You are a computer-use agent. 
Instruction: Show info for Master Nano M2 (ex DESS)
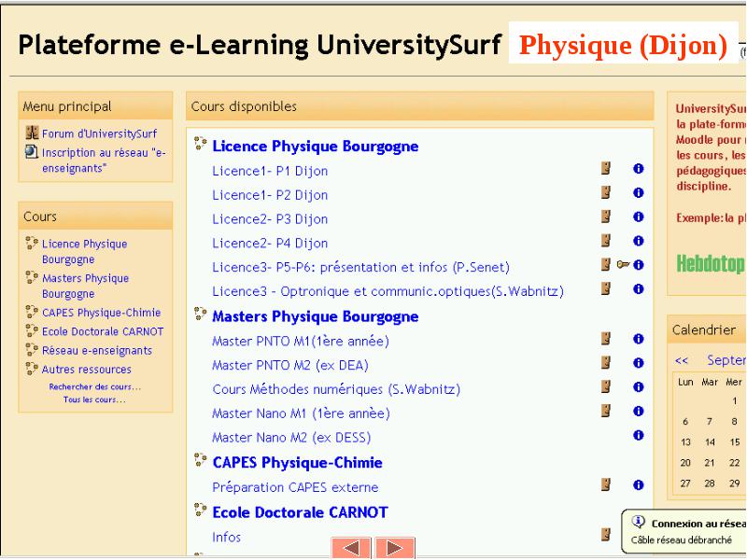pyautogui.click(x=639, y=435)
